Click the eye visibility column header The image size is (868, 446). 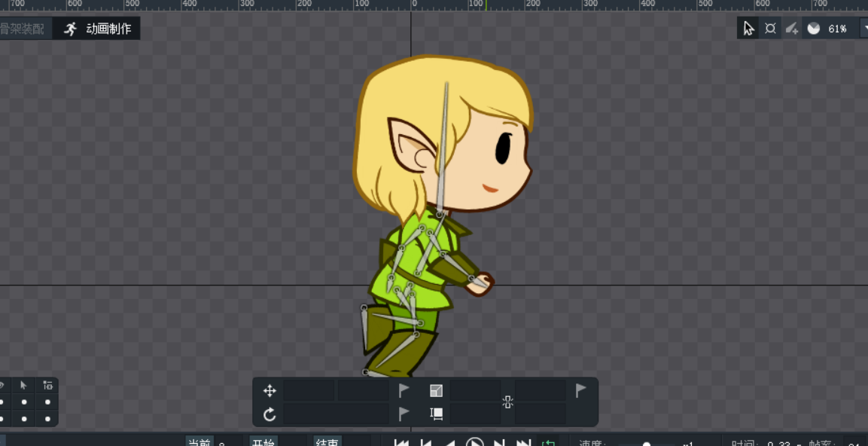2,385
